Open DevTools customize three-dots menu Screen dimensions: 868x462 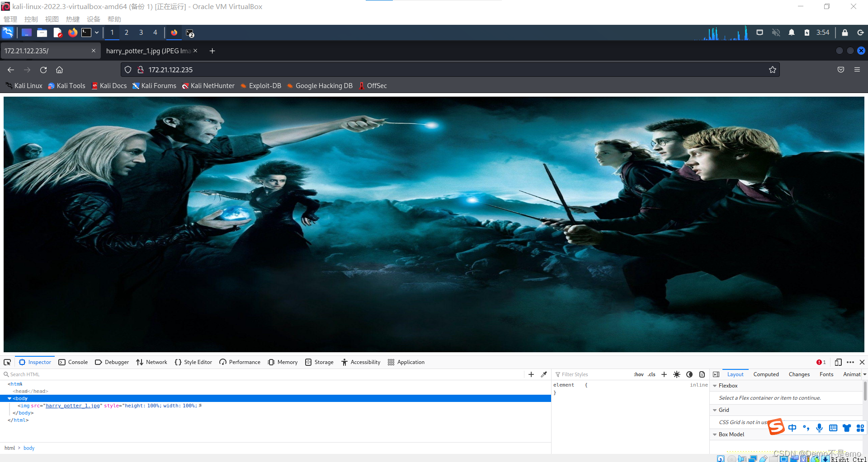[x=850, y=362]
